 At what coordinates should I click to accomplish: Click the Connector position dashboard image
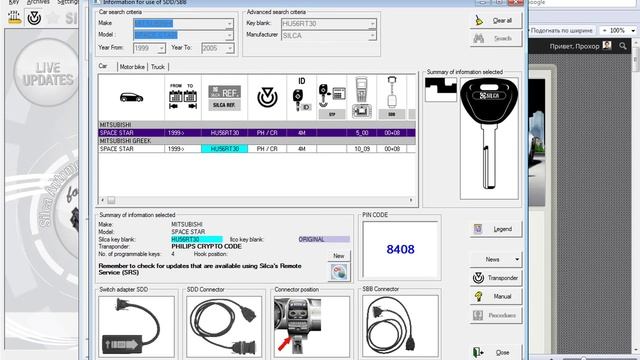[297, 325]
